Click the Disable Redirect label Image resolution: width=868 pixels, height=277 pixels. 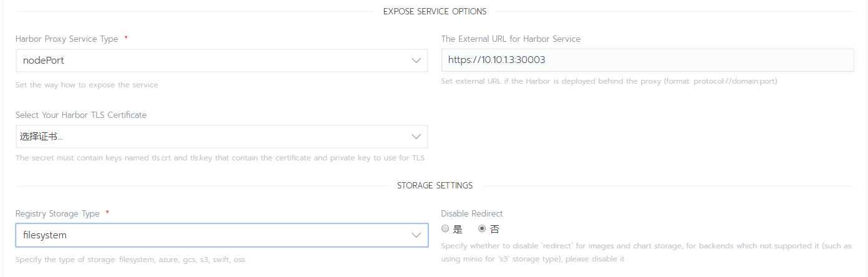point(472,213)
